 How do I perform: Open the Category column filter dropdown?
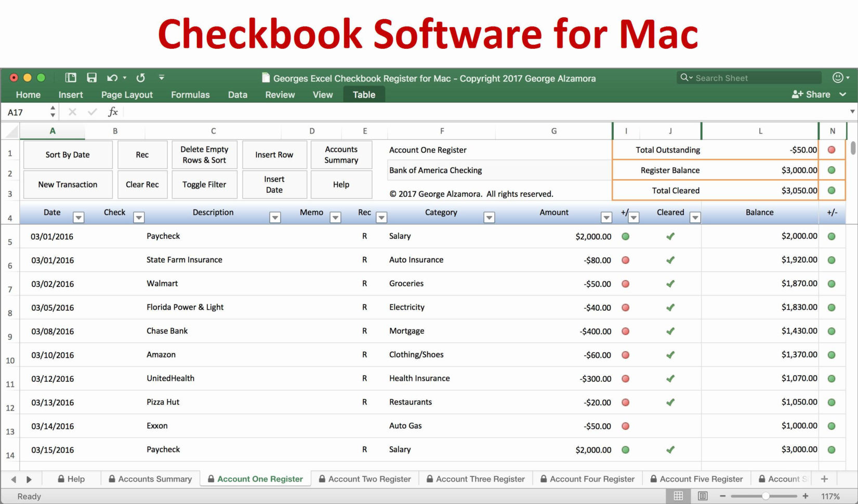(489, 217)
